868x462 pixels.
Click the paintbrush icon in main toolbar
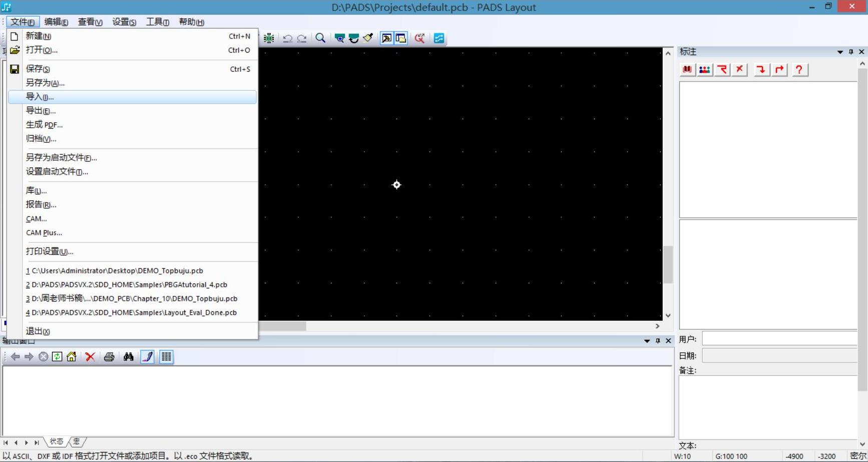coord(368,38)
